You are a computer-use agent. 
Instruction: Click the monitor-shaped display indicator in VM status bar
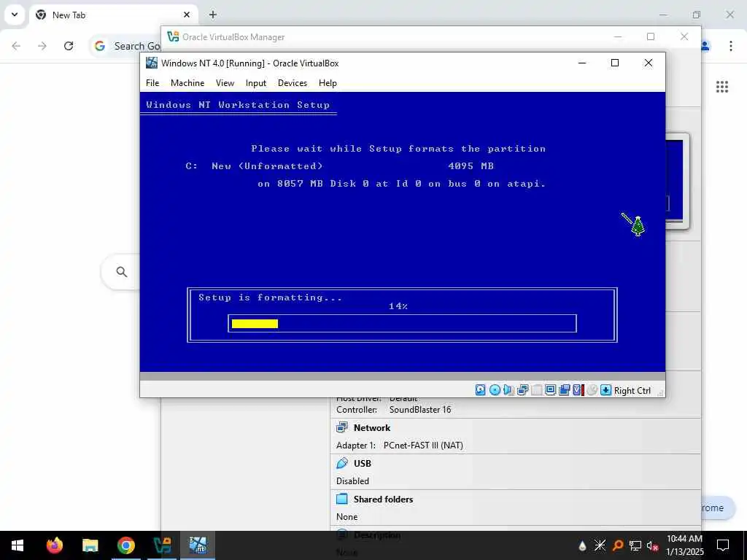pos(550,390)
